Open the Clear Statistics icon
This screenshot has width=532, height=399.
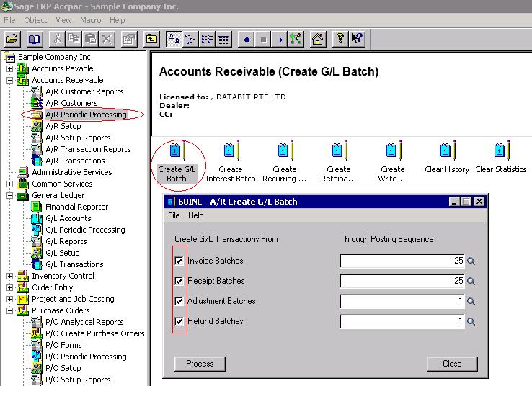coord(501,158)
